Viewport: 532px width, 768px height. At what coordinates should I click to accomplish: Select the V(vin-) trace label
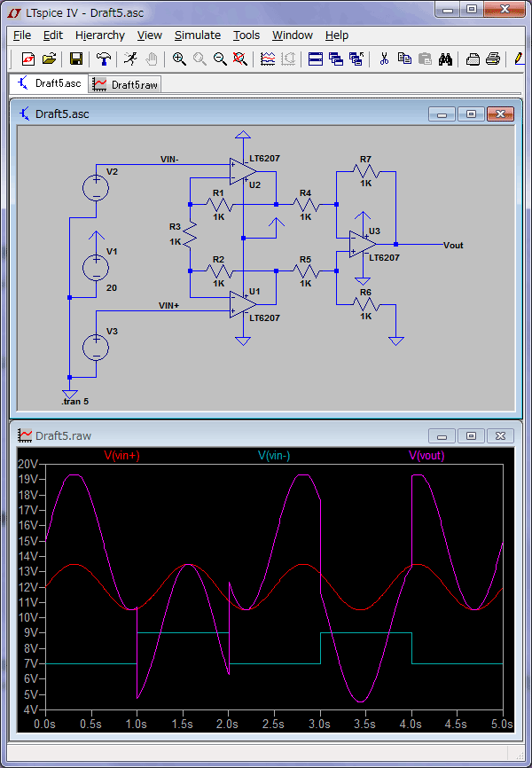[x=274, y=456]
